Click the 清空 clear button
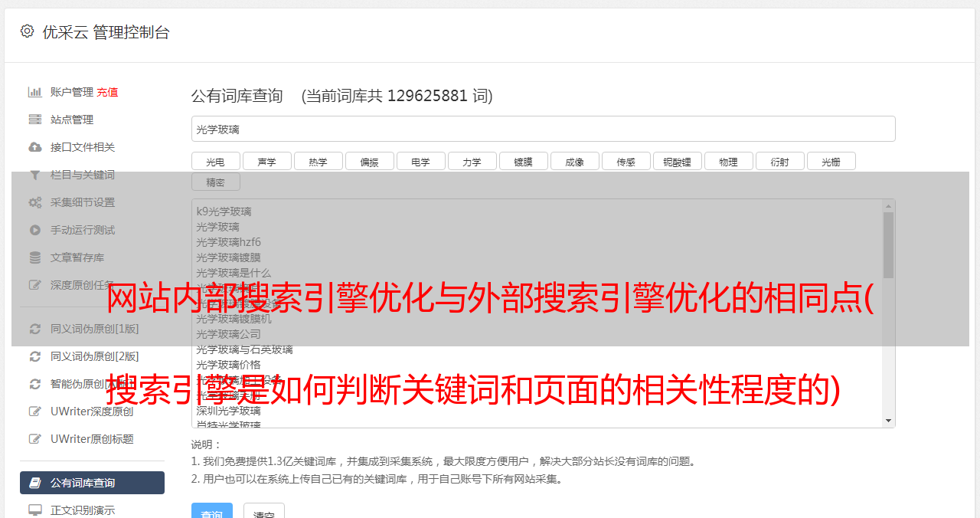Image resolution: width=980 pixels, height=518 pixels. tap(264, 511)
